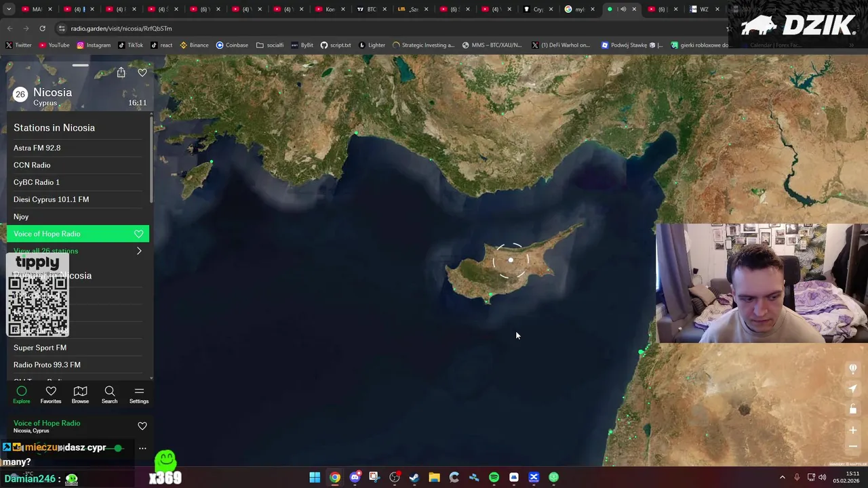Play Radio Proto 99.3 FM
This screenshot has height=488, width=868.
[78, 365]
